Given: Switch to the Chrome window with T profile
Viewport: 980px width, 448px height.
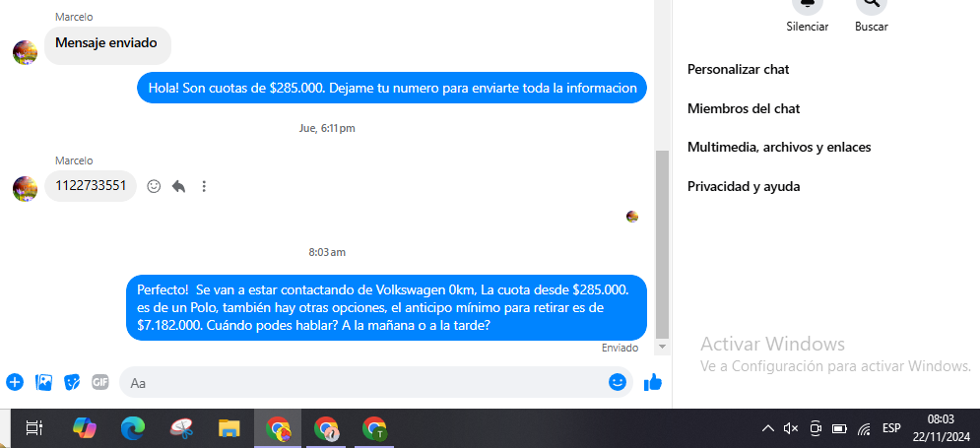Looking at the screenshot, I should tap(373, 428).
